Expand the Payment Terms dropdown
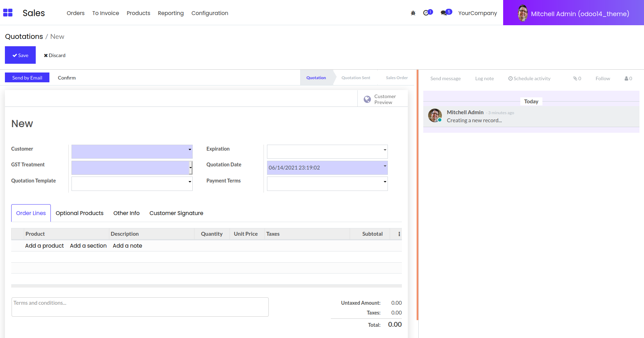This screenshot has height=338, width=644. (x=385, y=181)
